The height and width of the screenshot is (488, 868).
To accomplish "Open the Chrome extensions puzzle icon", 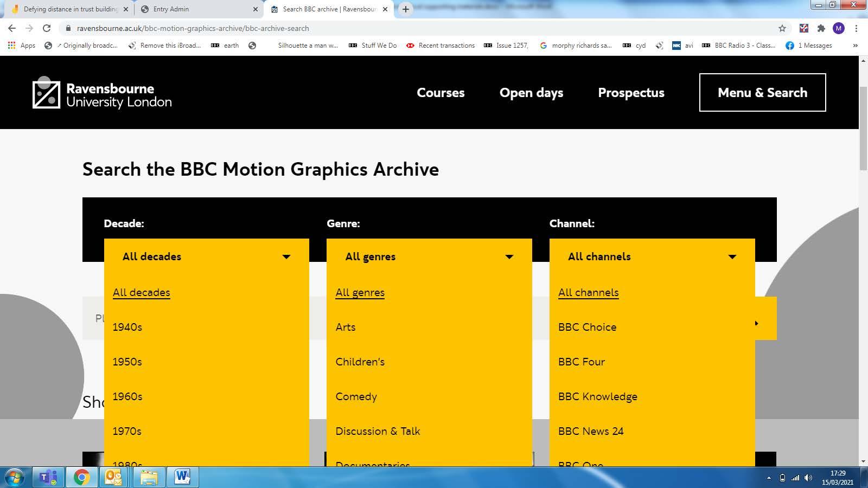I will coord(821,28).
